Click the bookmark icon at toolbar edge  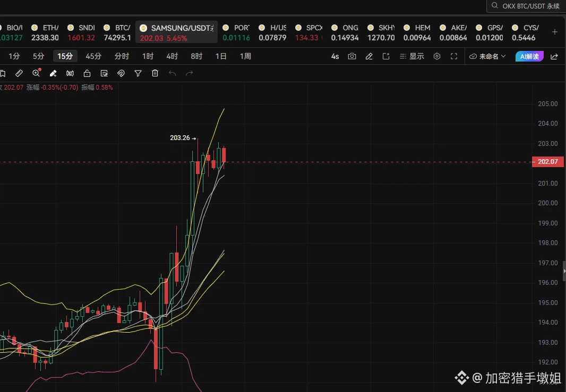tap(2, 74)
